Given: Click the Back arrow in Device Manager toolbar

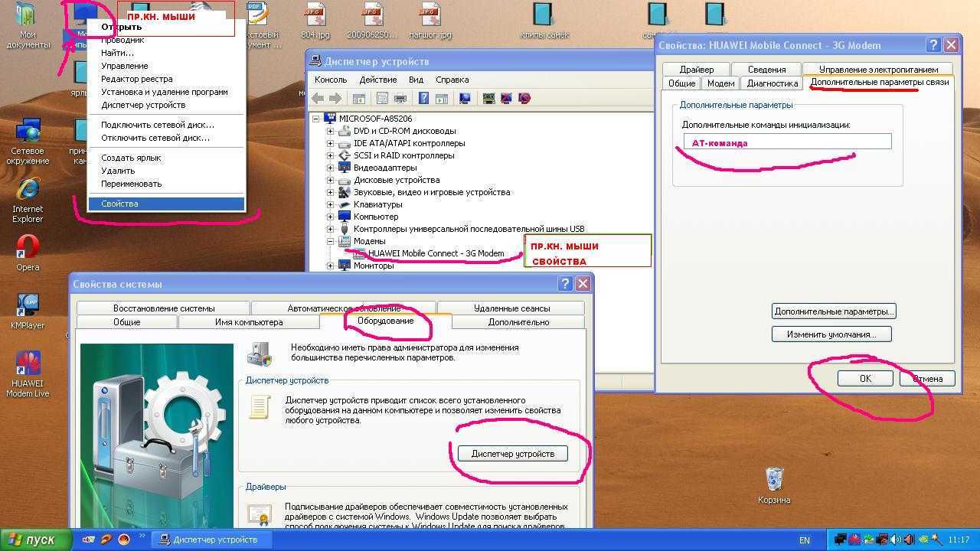Looking at the screenshot, I should pyautogui.click(x=318, y=98).
